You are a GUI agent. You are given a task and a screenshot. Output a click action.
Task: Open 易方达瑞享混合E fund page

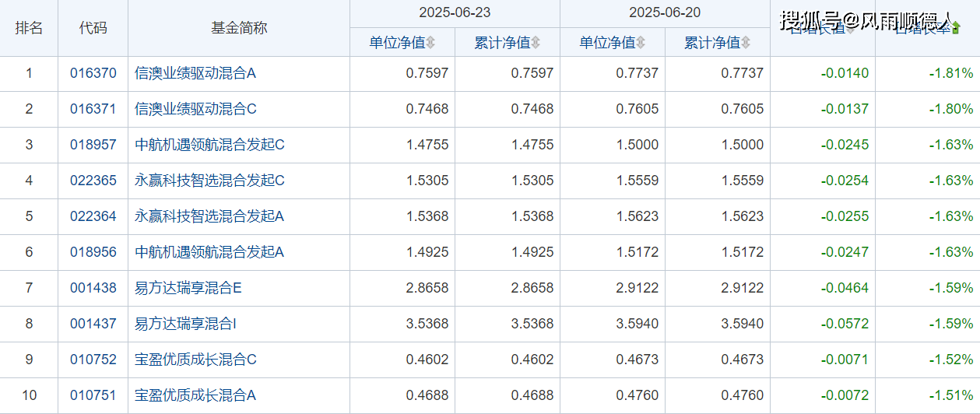click(188, 288)
